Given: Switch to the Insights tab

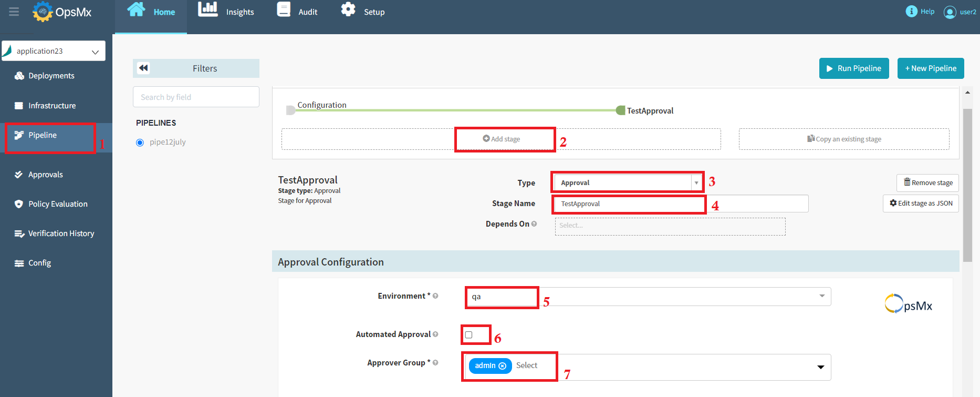Looking at the screenshot, I should (x=226, y=12).
